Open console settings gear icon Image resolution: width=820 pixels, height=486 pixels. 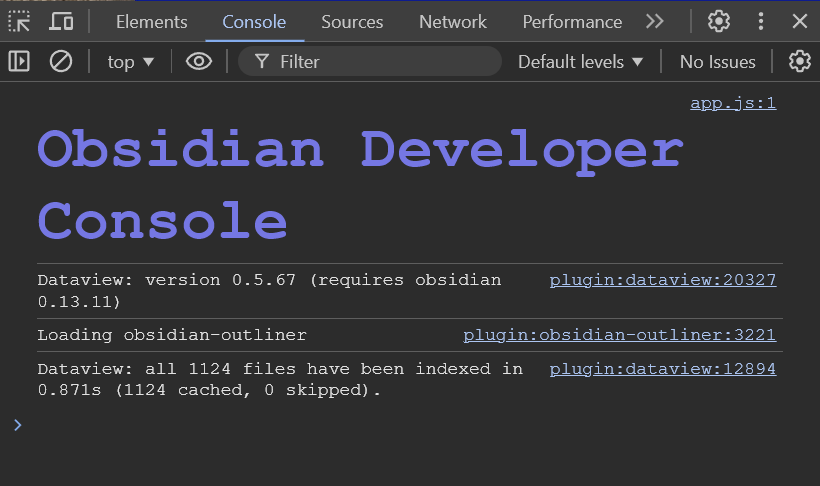pos(800,61)
